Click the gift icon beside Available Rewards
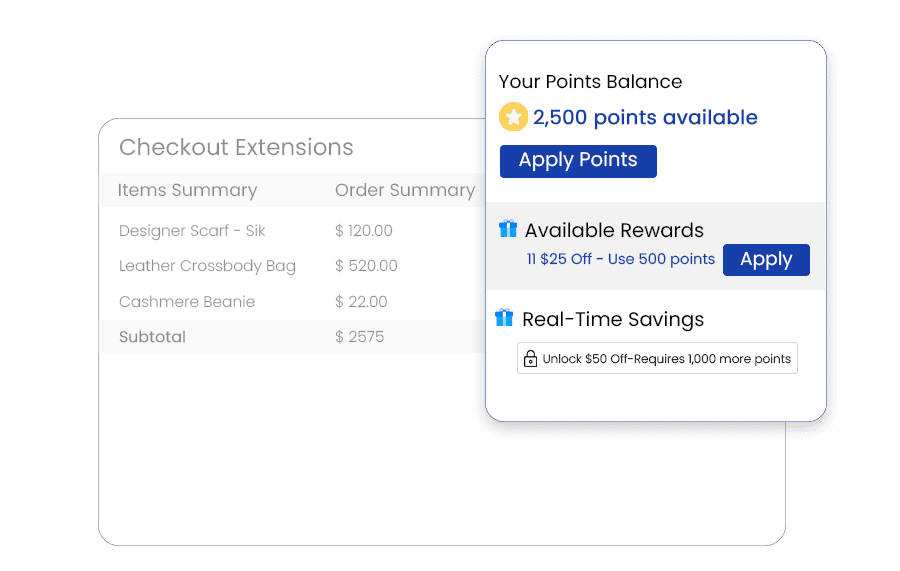Viewport: 900px width, 571px height. [508, 230]
